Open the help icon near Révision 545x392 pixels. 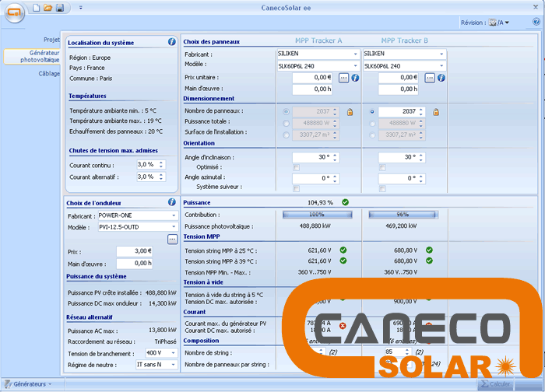coord(536,23)
